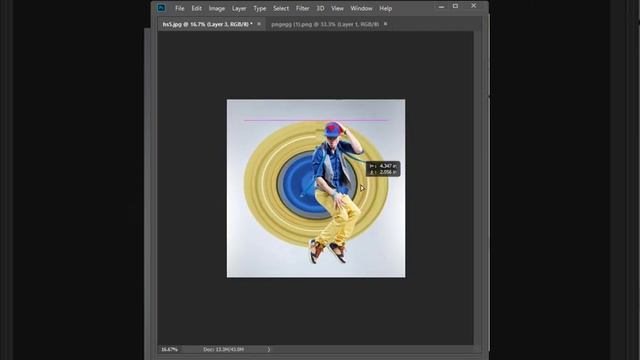
Task: Close the Photoshop window
Action: pyautogui.click(x=473, y=6)
